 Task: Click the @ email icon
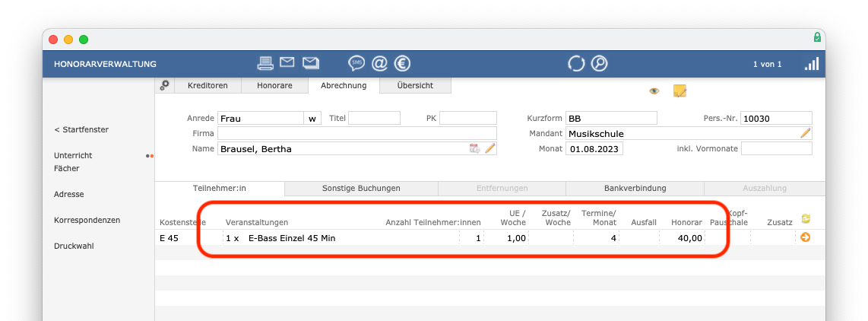pos(379,64)
